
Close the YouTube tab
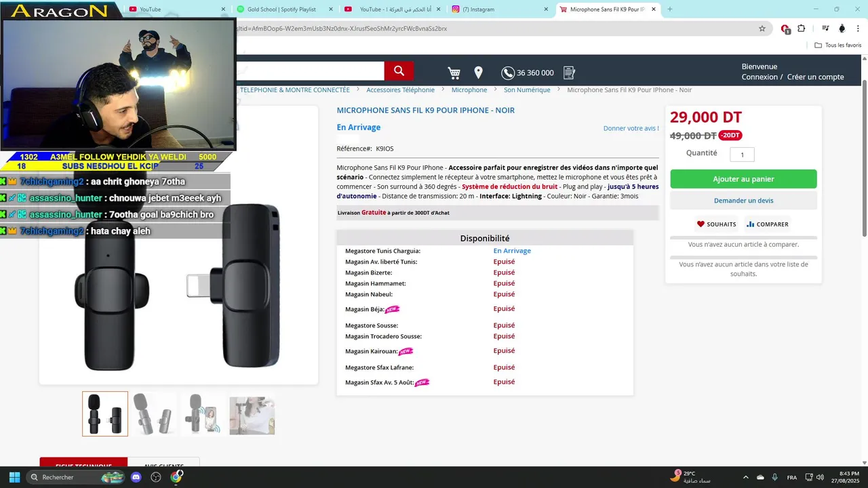tap(223, 9)
